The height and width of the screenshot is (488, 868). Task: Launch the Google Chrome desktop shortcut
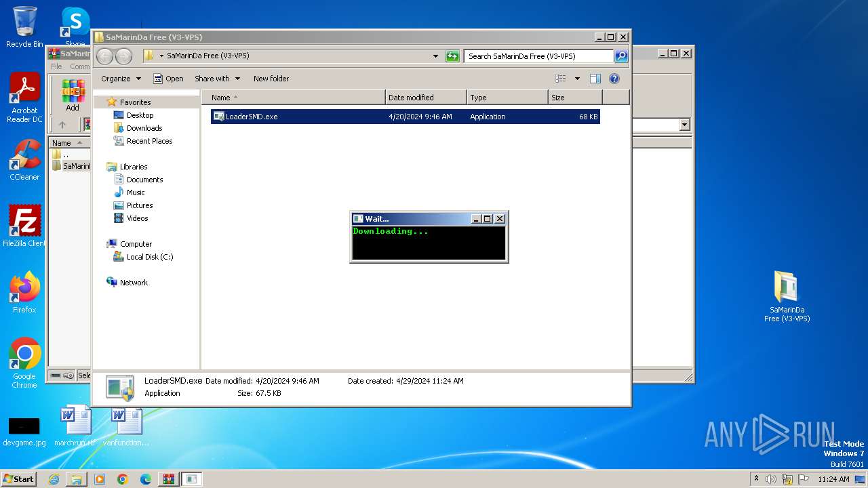(24, 364)
